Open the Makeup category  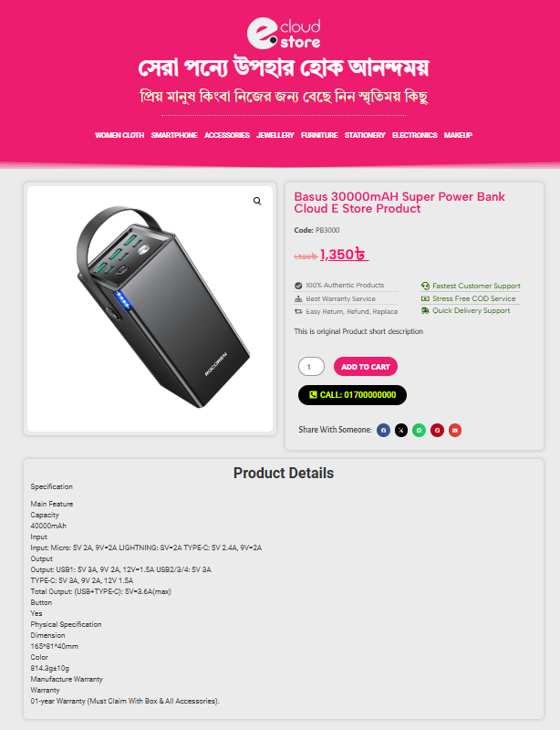pyautogui.click(x=458, y=135)
